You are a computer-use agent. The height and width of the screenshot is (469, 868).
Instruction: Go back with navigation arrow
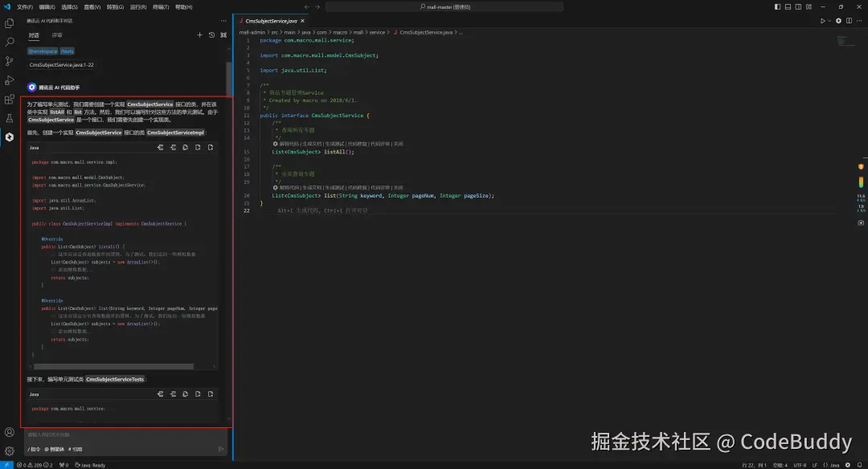pyautogui.click(x=307, y=6)
